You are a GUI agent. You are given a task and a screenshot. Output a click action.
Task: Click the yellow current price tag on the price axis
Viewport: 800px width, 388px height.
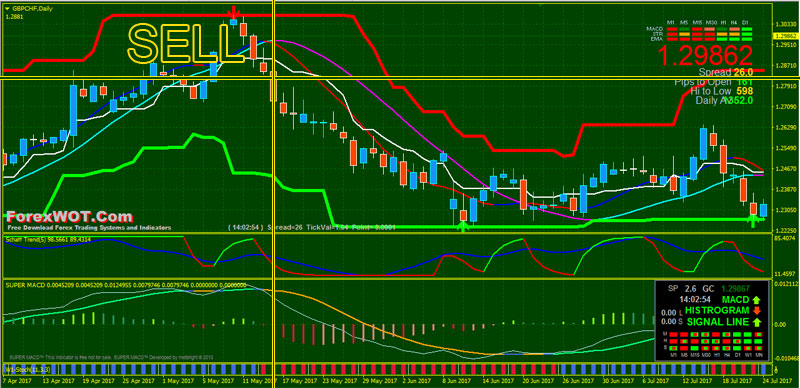(x=786, y=36)
